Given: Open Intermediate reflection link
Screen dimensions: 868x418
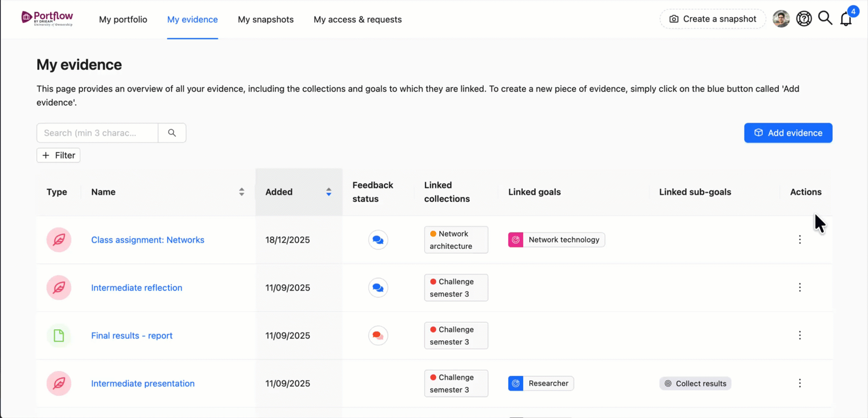Looking at the screenshot, I should pyautogui.click(x=137, y=288).
